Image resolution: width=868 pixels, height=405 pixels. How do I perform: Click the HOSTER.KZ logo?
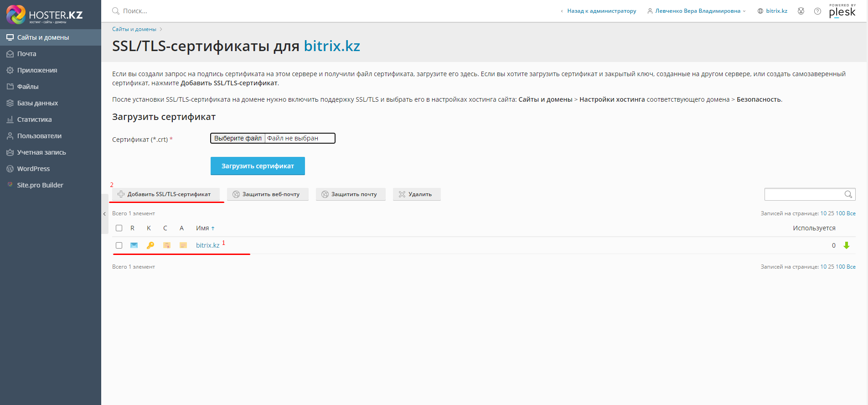(x=45, y=15)
